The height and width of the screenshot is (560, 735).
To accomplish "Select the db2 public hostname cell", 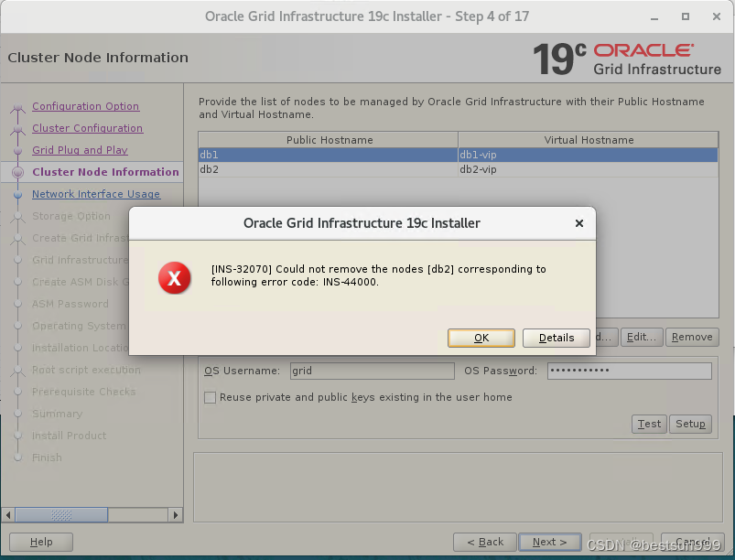I will point(328,169).
